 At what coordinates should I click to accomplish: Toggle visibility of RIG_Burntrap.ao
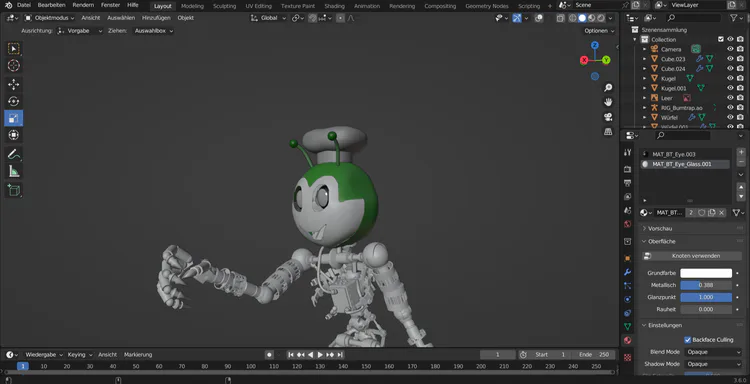[x=730, y=108]
